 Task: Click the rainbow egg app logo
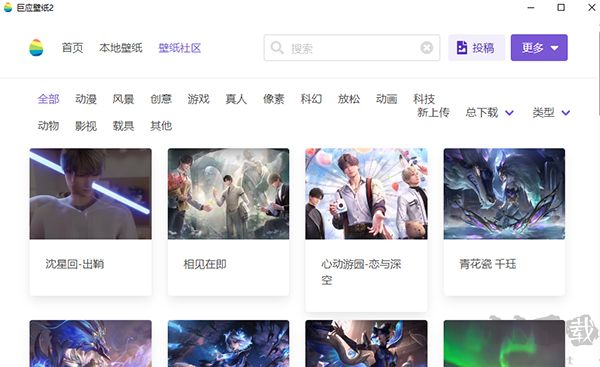point(36,48)
